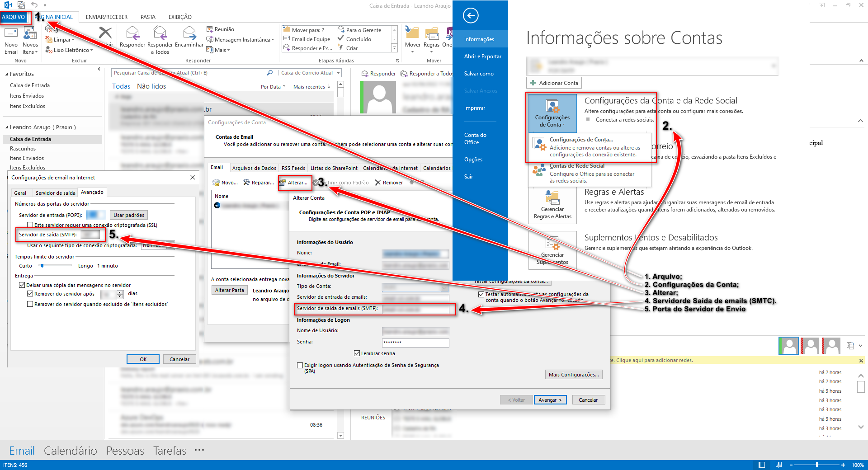The image size is (868, 470).
Task: Select Abrir e Exportar backstage menu
Action: point(482,56)
